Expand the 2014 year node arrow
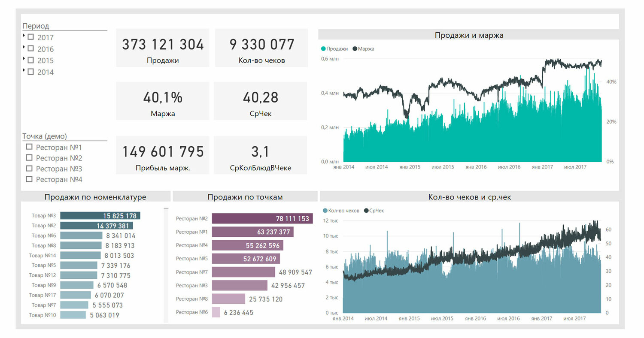Screen dimensions: 644x338 pos(24,70)
